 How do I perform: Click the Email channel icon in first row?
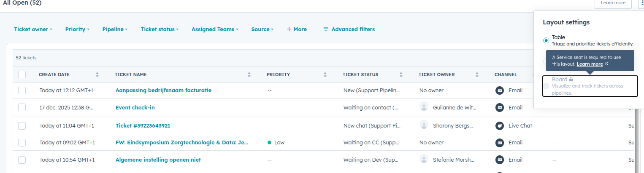pos(500,90)
